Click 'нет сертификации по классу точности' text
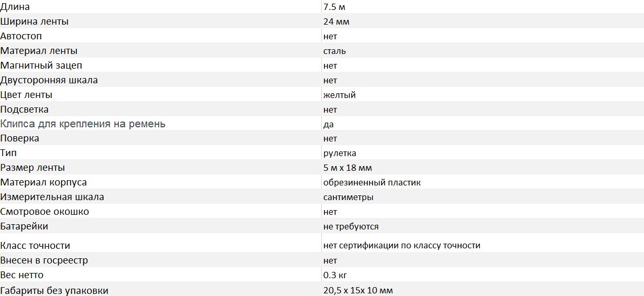The image size is (644, 296). [x=402, y=245]
